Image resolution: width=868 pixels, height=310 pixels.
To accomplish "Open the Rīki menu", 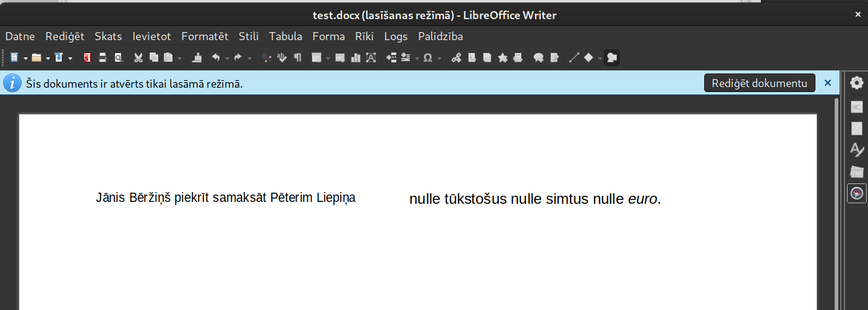I will pyautogui.click(x=364, y=36).
